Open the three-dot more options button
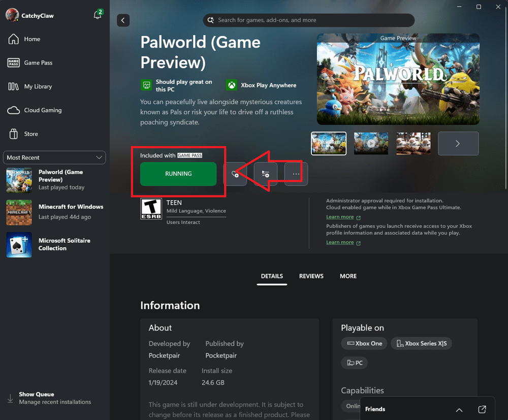Screen dimensions: 508x420 click(x=296, y=174)
